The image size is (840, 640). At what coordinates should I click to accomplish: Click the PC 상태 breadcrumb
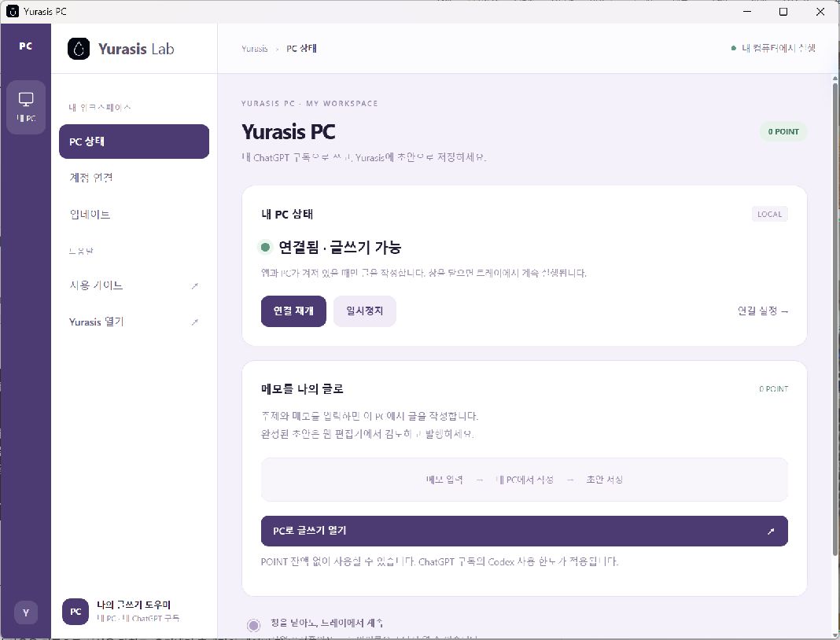[301, 49]
